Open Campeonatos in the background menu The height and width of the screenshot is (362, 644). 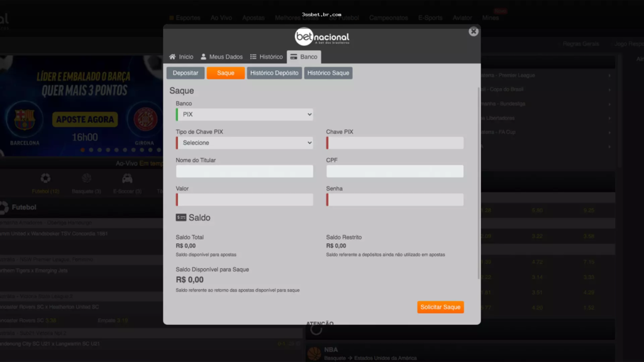pyautogui.click(x=388, y=18)
